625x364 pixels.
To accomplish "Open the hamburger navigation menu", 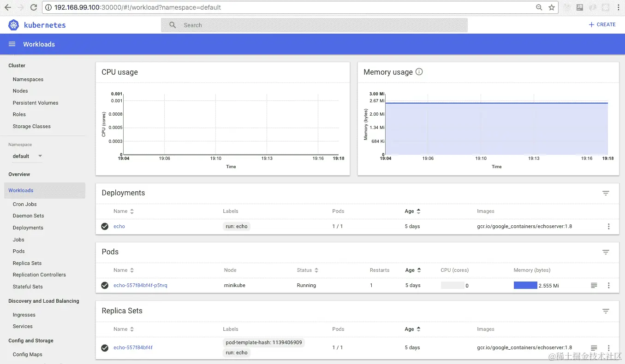I will (x=12, y=44).
